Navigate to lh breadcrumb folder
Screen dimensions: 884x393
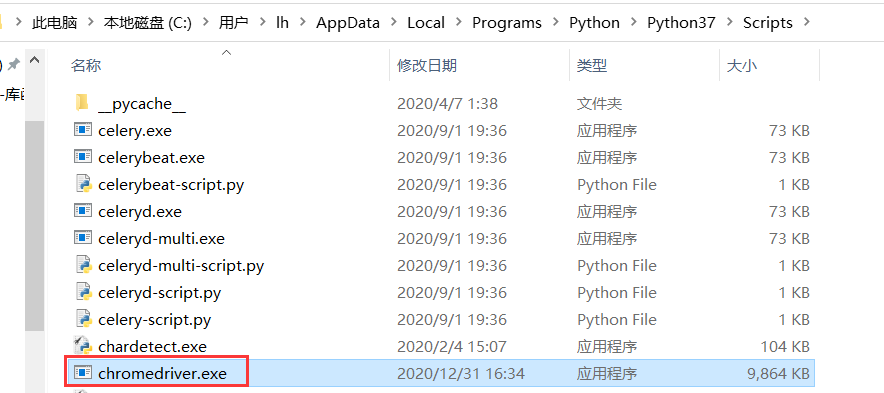pos(282,23)
